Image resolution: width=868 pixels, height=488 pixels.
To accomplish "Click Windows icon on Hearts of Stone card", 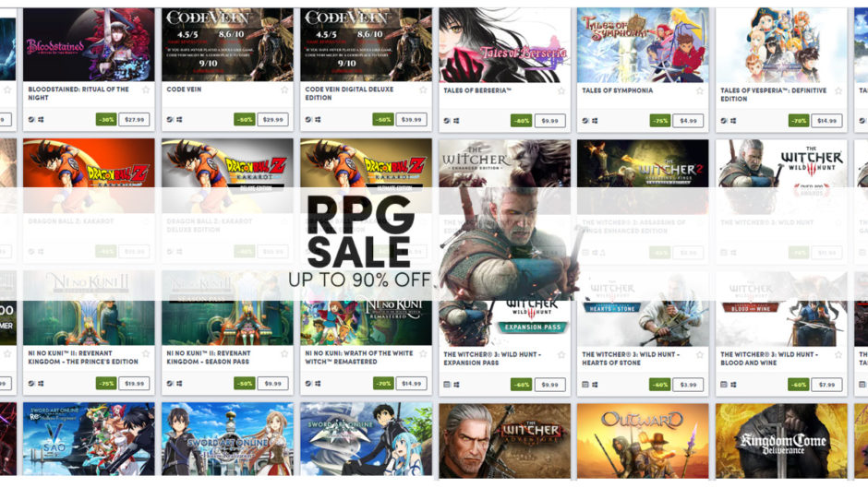I will click(595, 385).
